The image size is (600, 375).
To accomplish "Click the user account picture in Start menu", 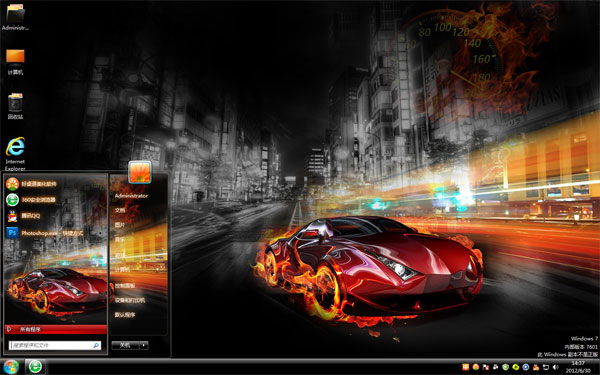I will 140,172.
